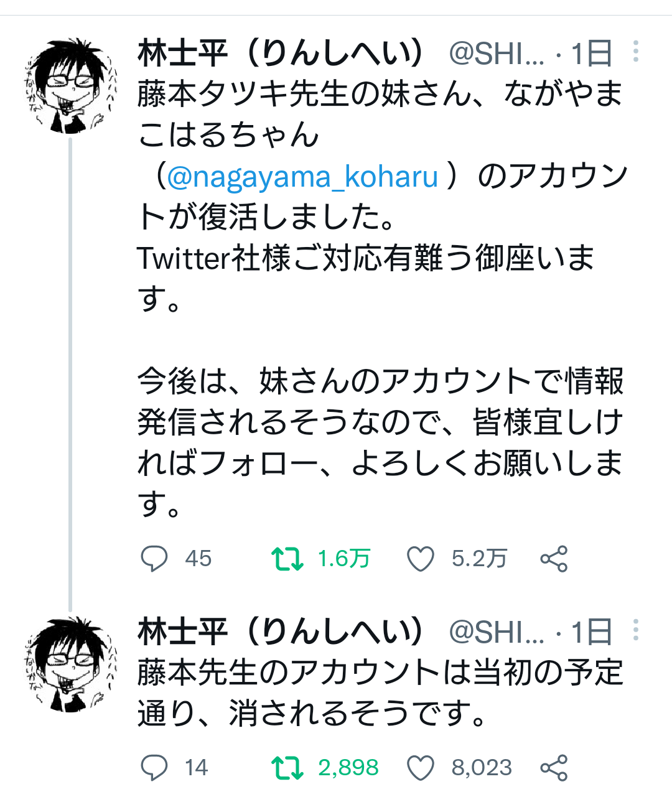Reply to the first tweet
The height and width of the screenshot is (802, 672).
[154, 558]
